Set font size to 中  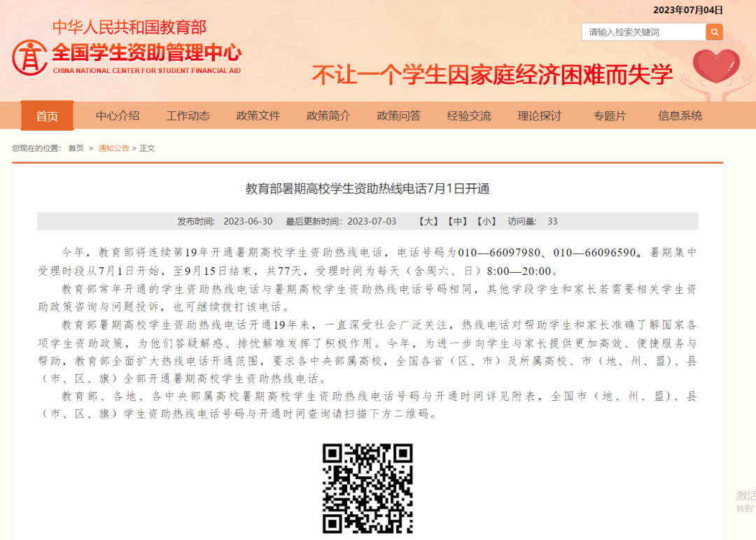tap(458, 222)
